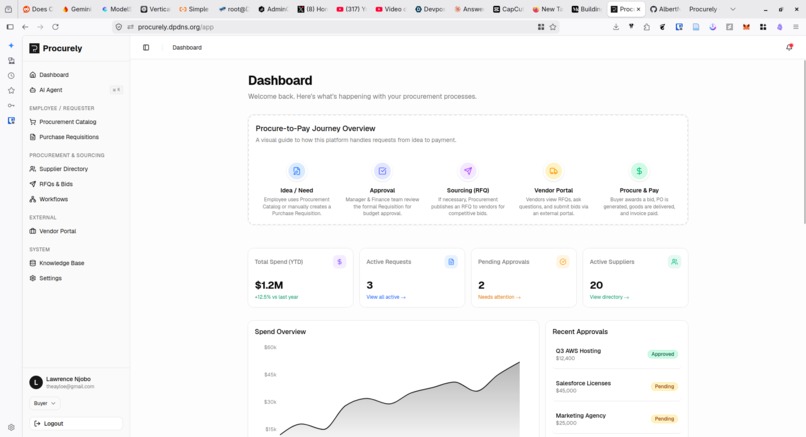Open the Q3 AWS Hosting approval
The width and height of the screenshot is (806, 437).
click(x=616, y=354)
